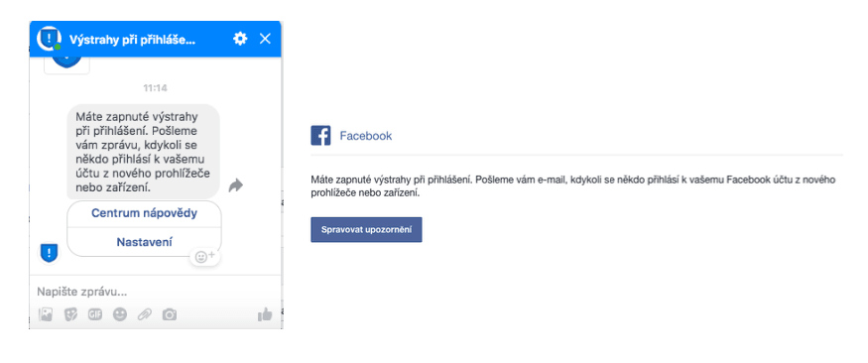
Task: Forward the login alerts message
Action: tap(236, 185)
